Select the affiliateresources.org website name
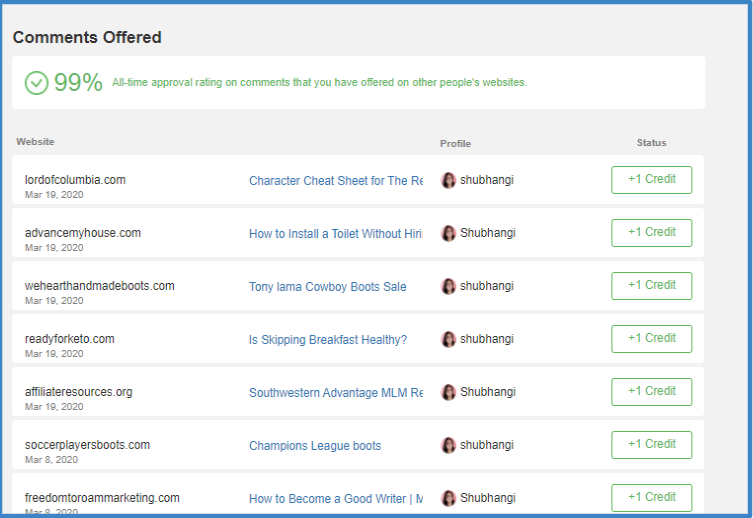753x518 pixels. pos(78,392)
